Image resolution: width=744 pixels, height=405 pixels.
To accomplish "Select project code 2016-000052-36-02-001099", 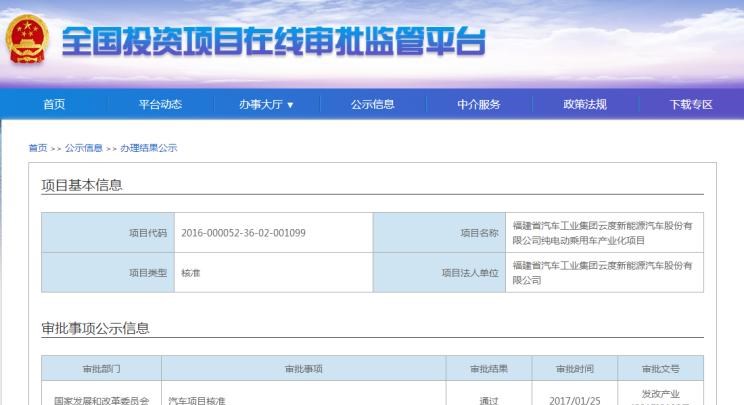I will (x=243, y=233).
